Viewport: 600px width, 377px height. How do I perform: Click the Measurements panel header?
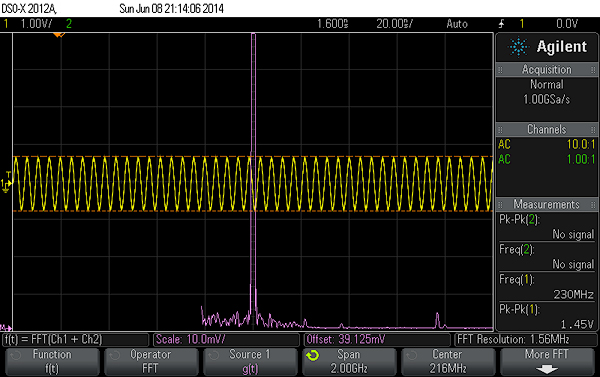pos(547,204)
